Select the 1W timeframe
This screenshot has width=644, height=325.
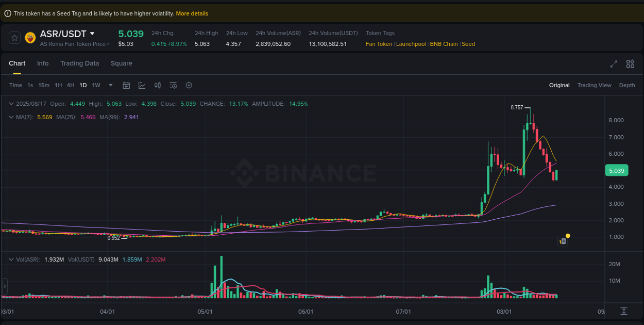pyautogui.click(x=96, y=85)
